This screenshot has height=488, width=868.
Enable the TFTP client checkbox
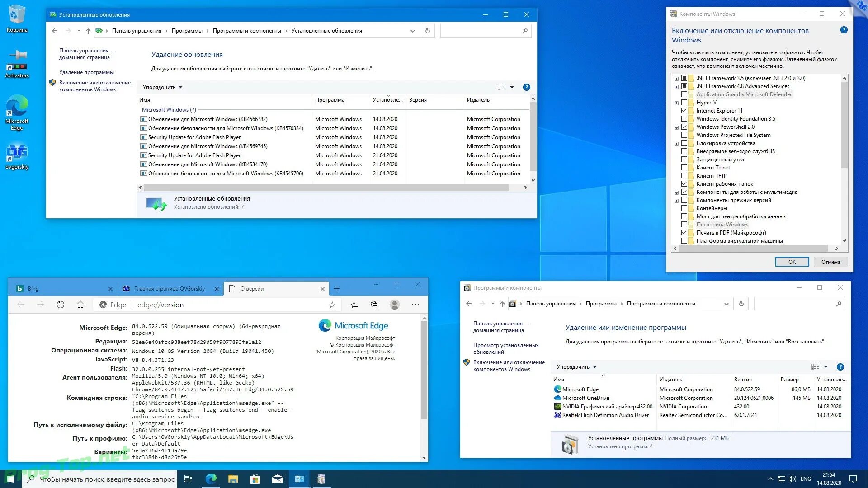point(684,176)
